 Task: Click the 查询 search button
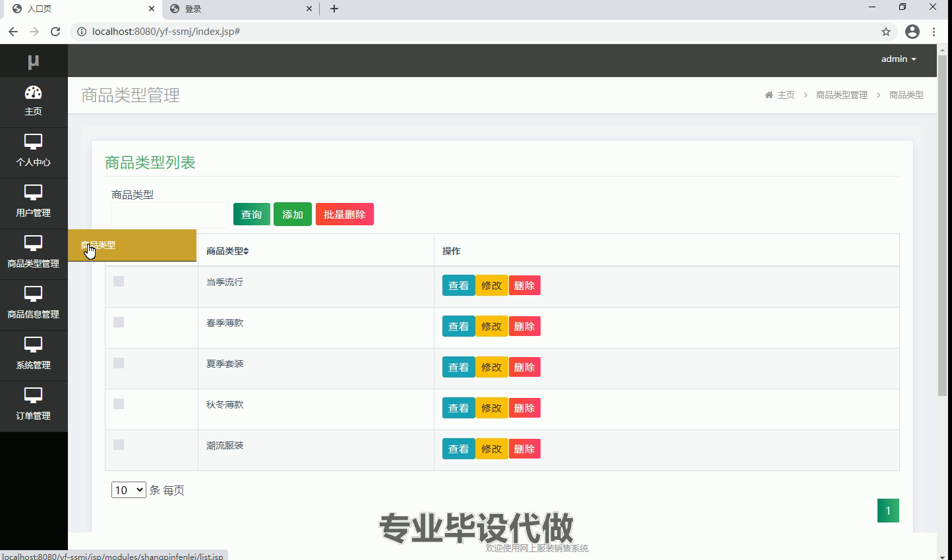(252, 214)
